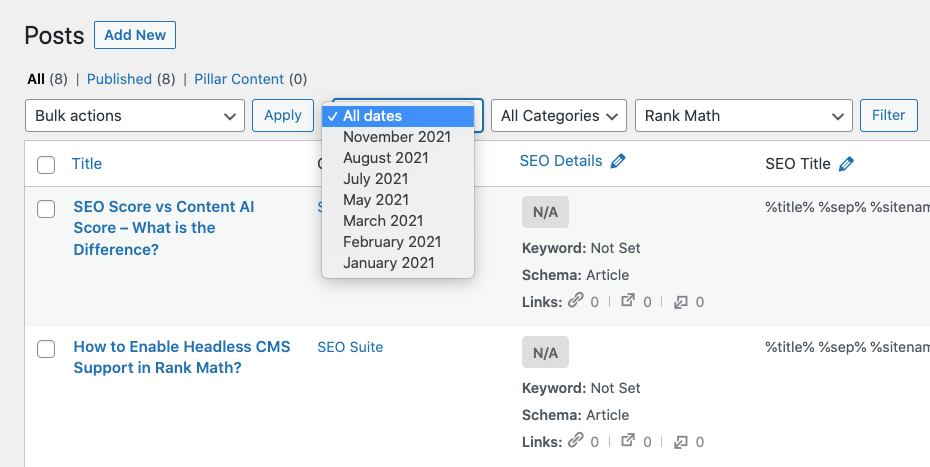This screenshot has width=930, height=467.
Task: Click incoming links icon in Headless CMS post
Action: point(680,441)
